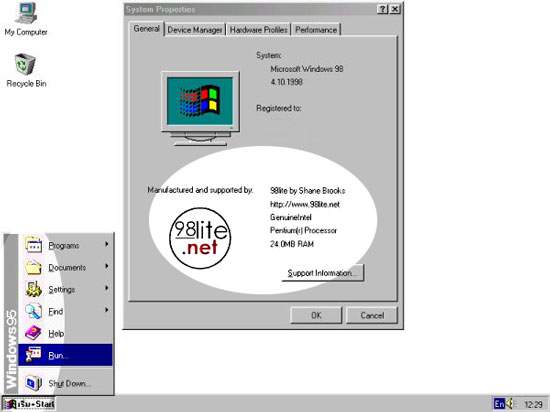Screen dimensions: 550x412
Task: Select Run... in the Start menu
Action: [x=65, y=355]
